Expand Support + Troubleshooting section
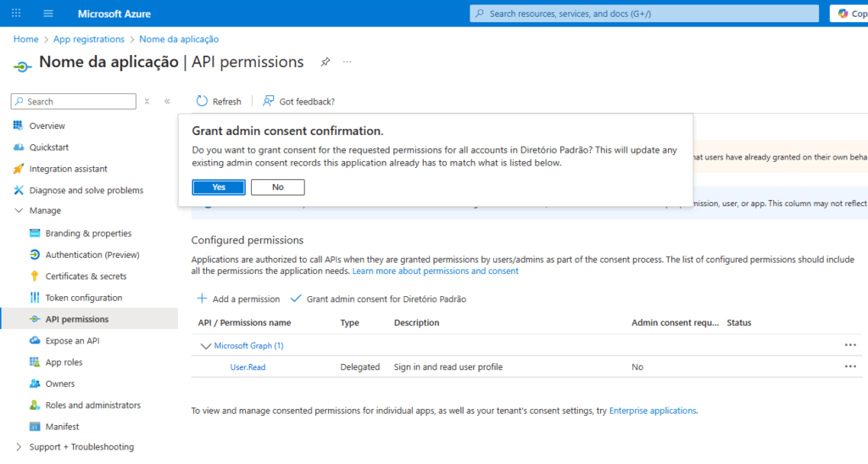Image resolution: width=868 pixels, height=464 pixels. [19, 447]
